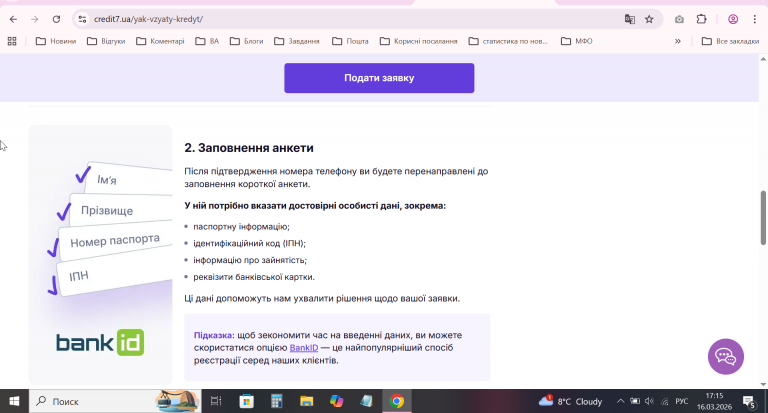Open the apps grid in bookmarks bar
Image resolution: width=768 pixels, height=413 pixels.
pyautogui.click(x=12, y=41)
